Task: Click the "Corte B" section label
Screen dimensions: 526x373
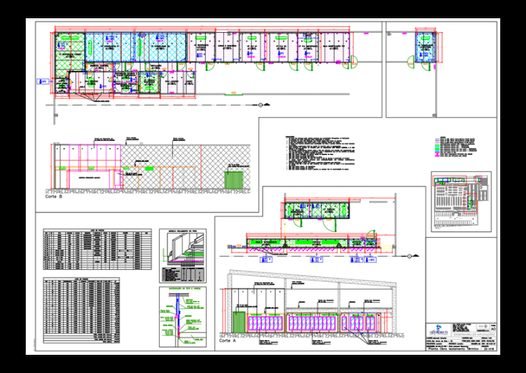Action: point(54,197)
